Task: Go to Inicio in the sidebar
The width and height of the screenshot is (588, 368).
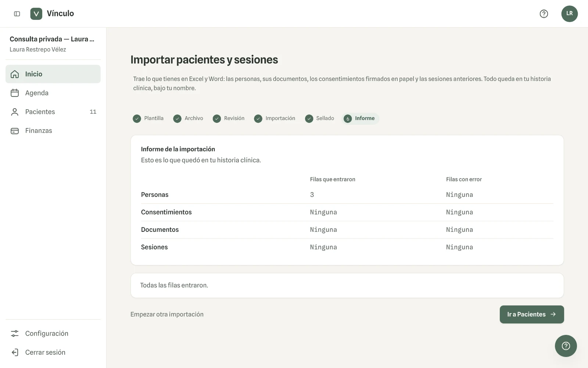Action: (x=53, y=74)
